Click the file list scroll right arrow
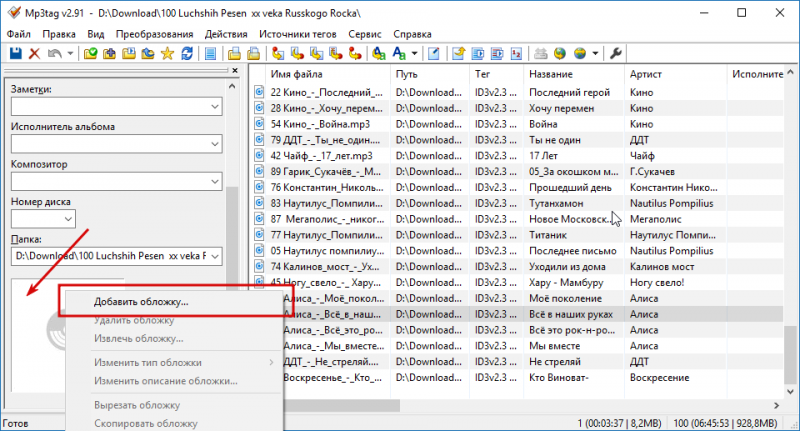 (x=777, y=405)
